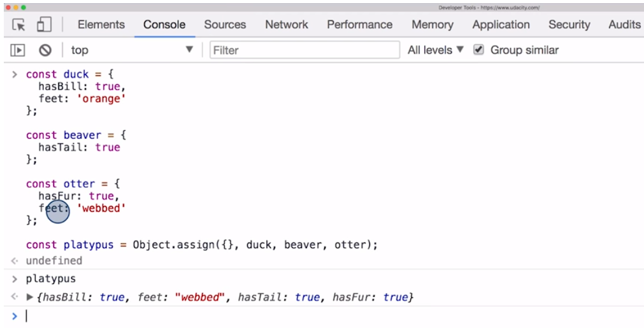
Task: Go to the Performance tab
Action: (x=360, y=25)
